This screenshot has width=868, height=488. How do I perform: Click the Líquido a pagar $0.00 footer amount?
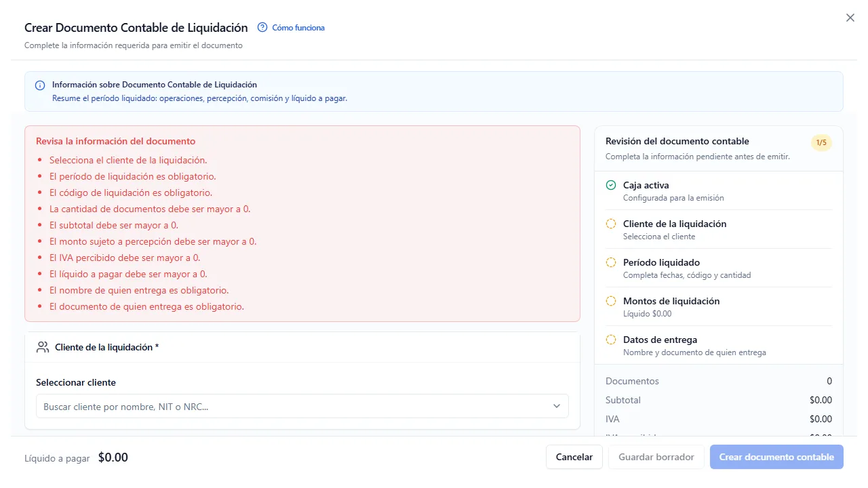pyautogui.click(x=113, y=457)
